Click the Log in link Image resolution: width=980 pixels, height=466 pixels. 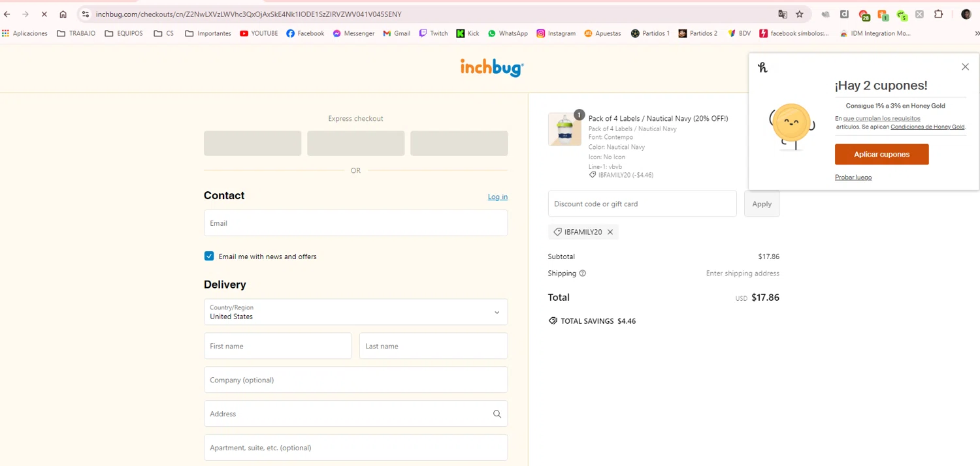point(498,196)
